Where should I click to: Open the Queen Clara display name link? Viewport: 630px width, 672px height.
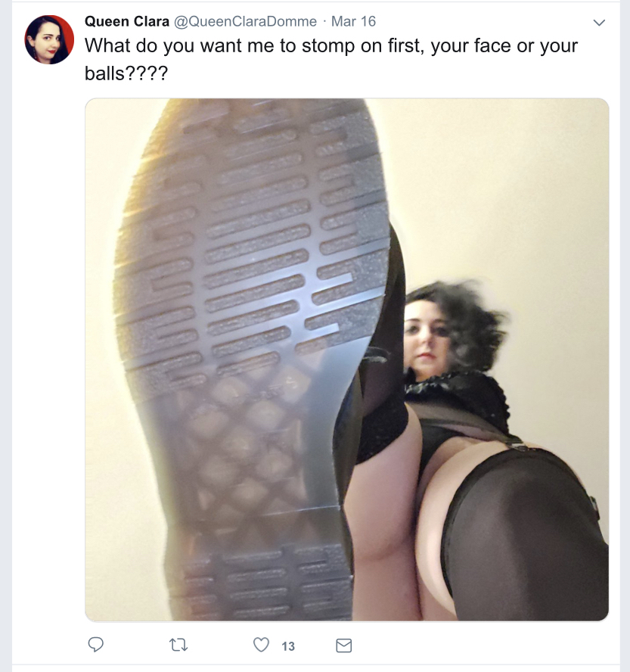click(x=127, y=21)
